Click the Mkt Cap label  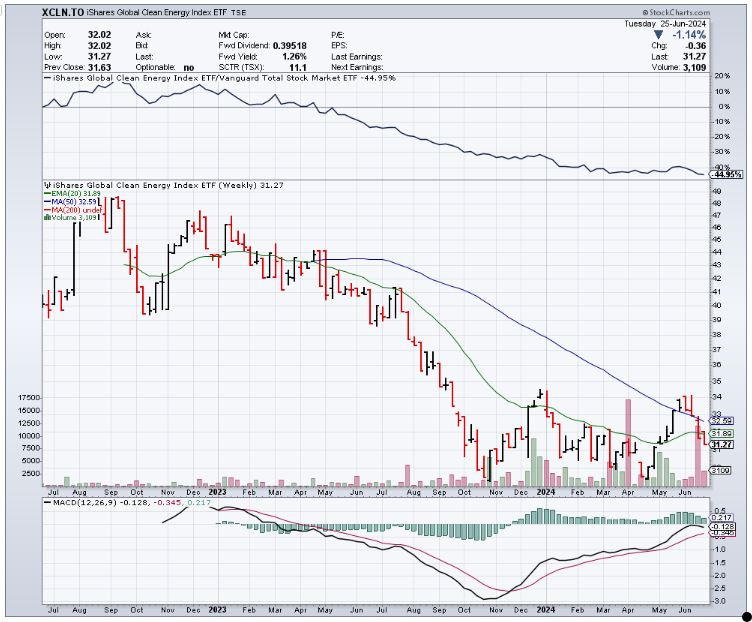click(234, 35)
